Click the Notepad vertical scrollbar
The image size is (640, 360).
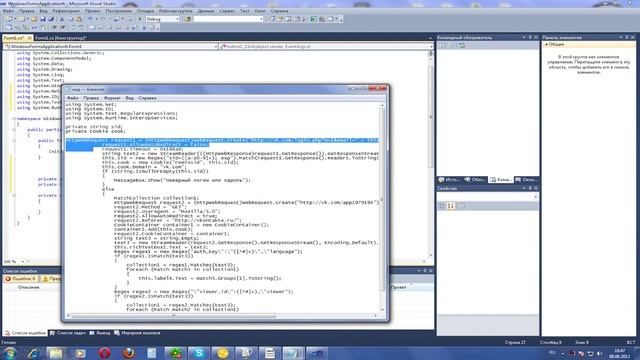point(382,207)
